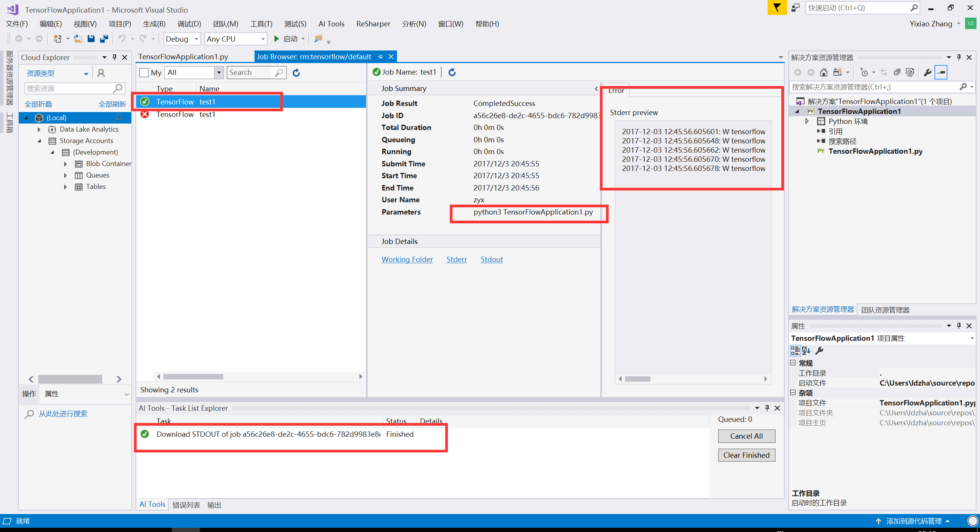Viewport: 980px width, 532px height.
Task: Expand the Blob Containers node
Action: click(x=65, y=164)
